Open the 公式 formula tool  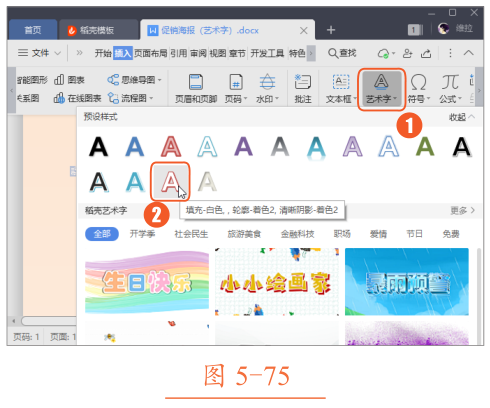[x=450, y=89]
